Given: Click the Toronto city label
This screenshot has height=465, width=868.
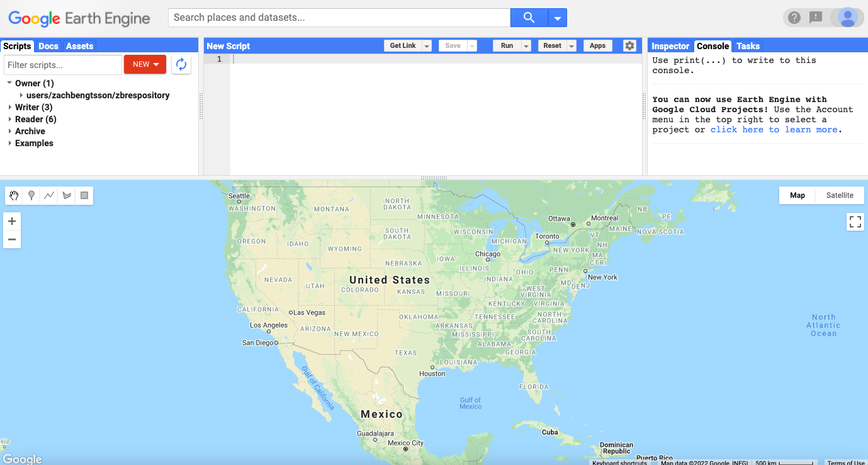Looking at the screenshot, I should coord(547,236).
